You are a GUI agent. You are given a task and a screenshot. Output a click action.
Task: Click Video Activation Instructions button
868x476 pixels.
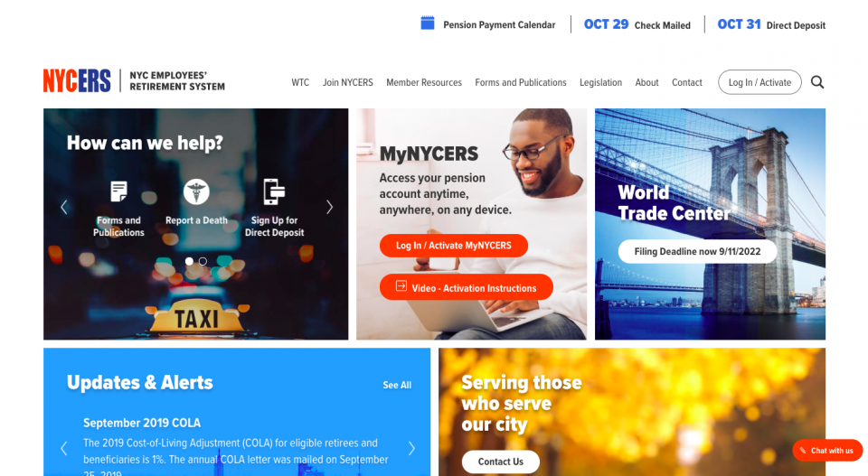pos(467,287)
